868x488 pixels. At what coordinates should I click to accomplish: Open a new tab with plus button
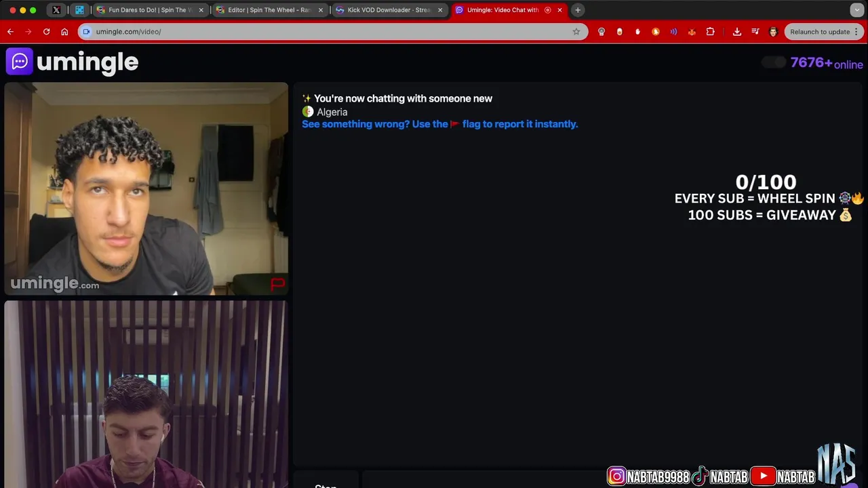pyautogui.click(x=578, y=10)
